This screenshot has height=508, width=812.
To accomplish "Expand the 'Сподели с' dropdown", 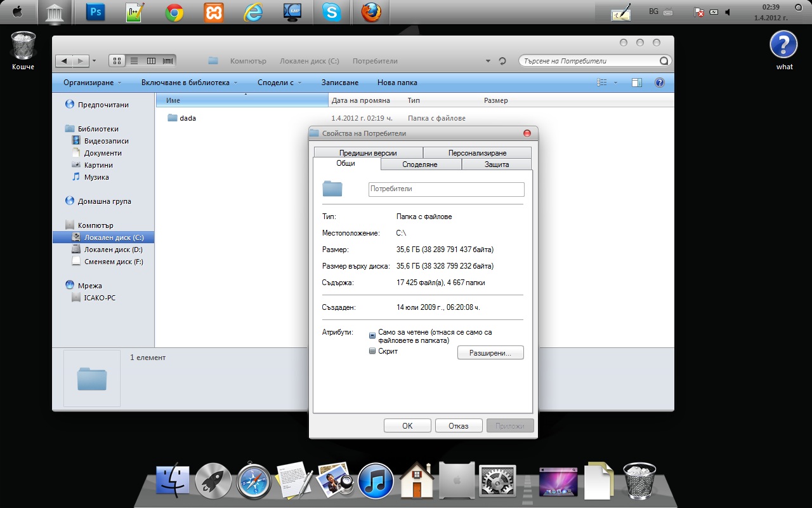I will tap(279, 83).
